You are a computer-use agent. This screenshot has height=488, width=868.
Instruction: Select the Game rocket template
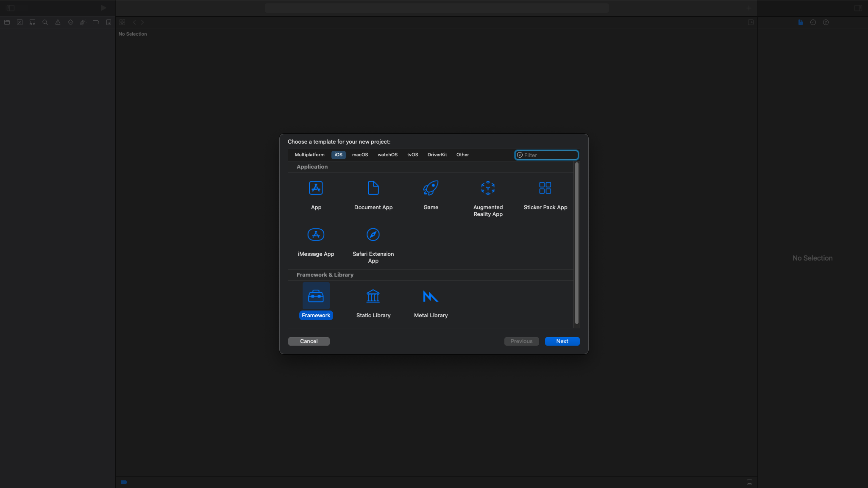(431, 189)
